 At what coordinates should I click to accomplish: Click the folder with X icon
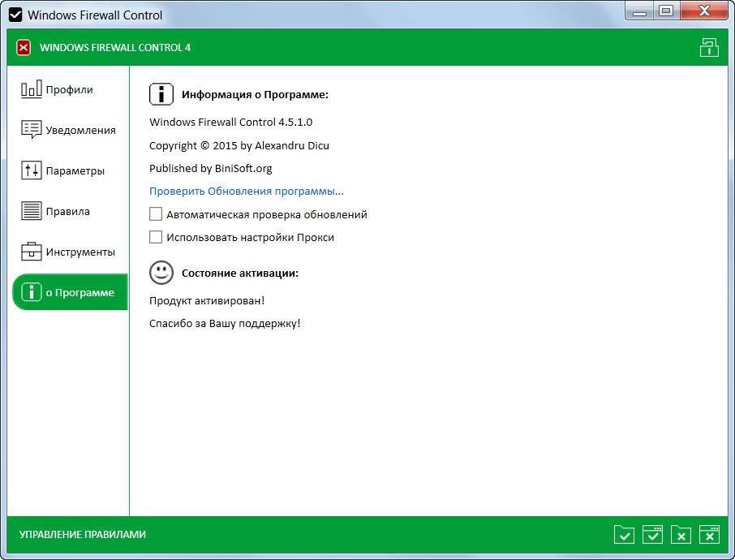(x=681, y=534)
